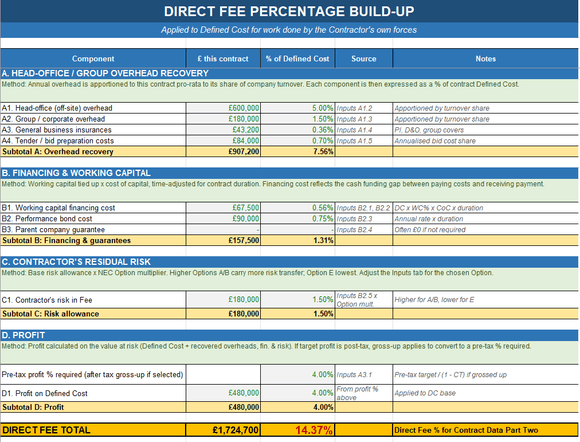Image resolution: width=580 pixels, height=442 pixels.
Task: Select the '% of Defined Cost' header cell
Action: 297,58
